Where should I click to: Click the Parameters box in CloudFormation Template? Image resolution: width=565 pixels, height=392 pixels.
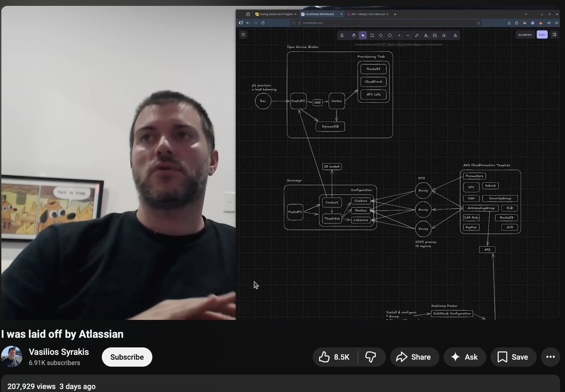coord(474,176)
